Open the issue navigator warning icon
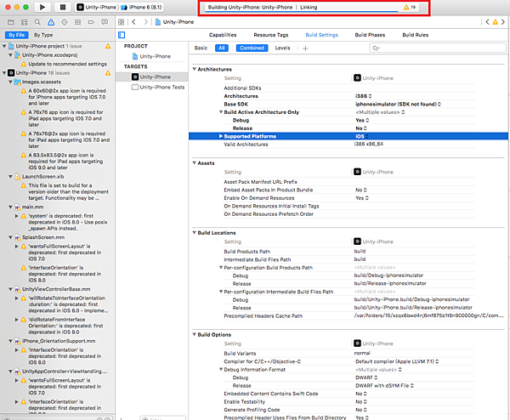The image size is (510, 420). [51, 22]
